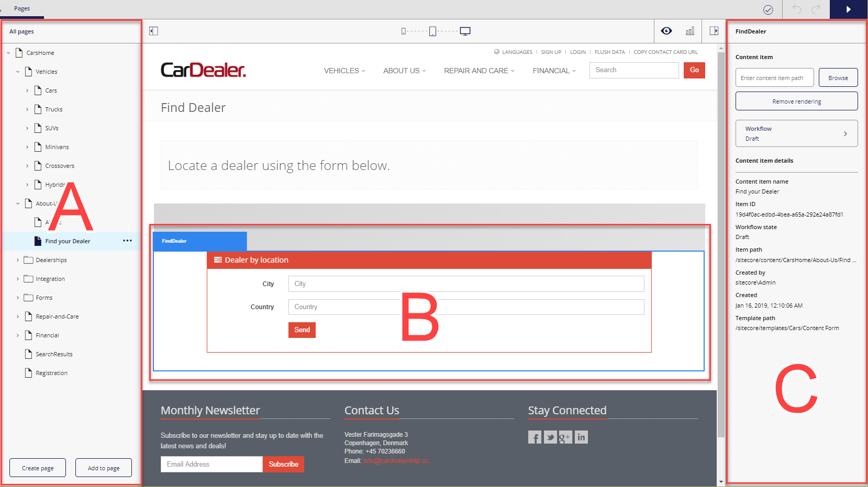Expand the Dealerships folder node
This screenshot has height=487, width=868.
point(18,260)
